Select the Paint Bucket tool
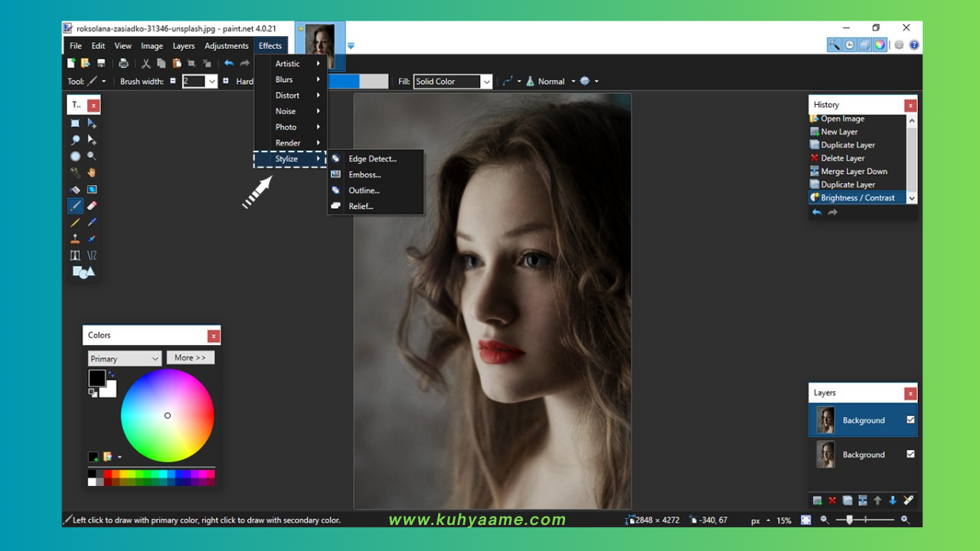The width and height of the screenshot is (980, 551). pyautogui.click(x=75, y=190)
